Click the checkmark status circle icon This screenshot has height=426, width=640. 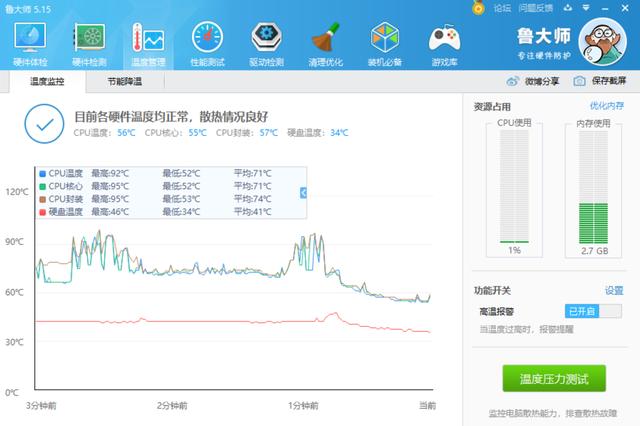pos(44,124)
